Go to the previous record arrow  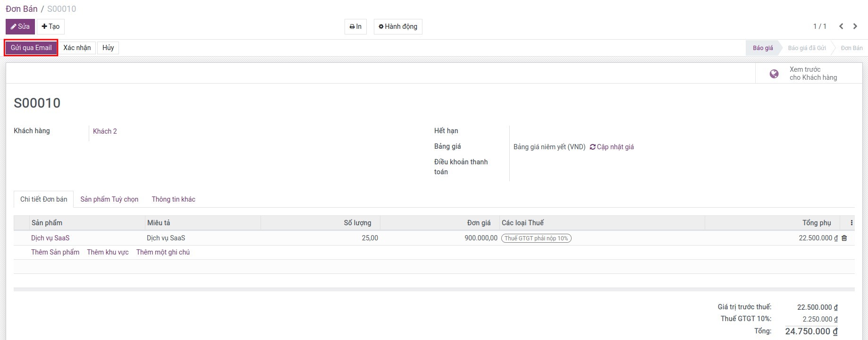(x=841, y=26)
